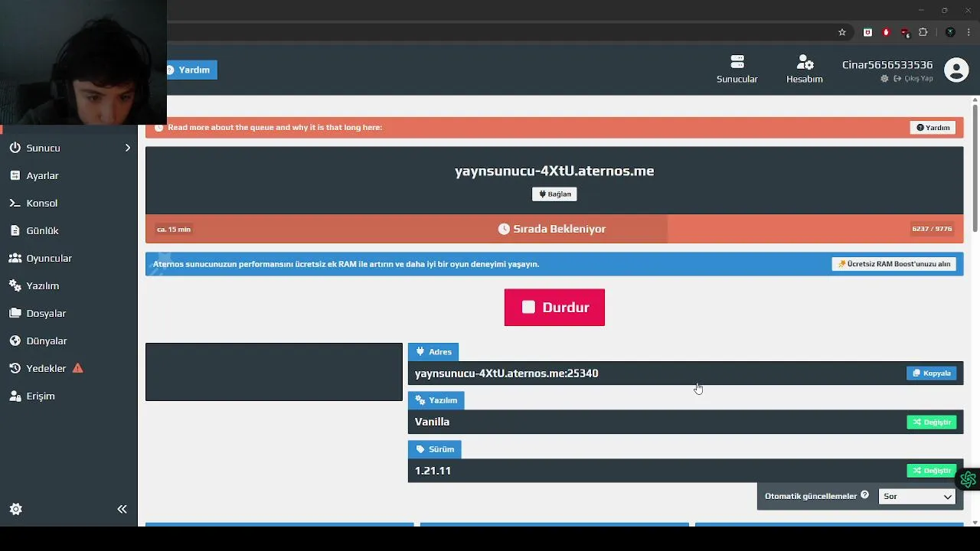980x551 pixels.
Task: Click the page vertical scrollbar thumb
Action: pos(975,167)
